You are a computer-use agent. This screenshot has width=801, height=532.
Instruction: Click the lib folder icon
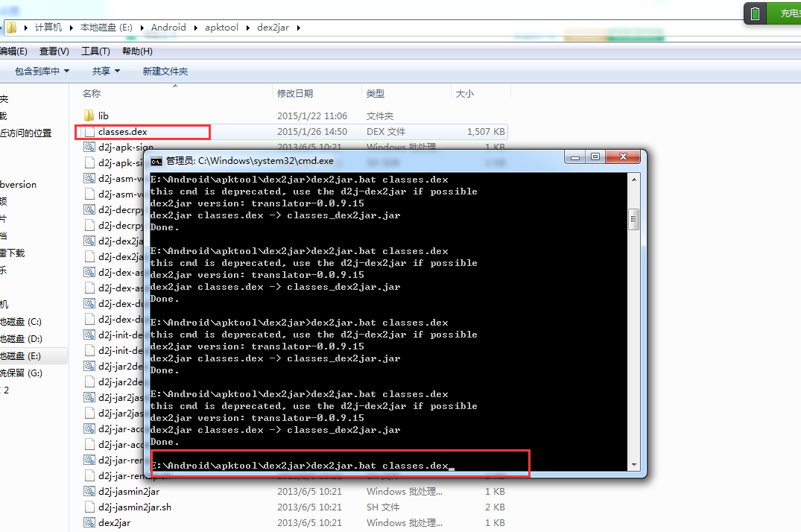coord(89,115)
